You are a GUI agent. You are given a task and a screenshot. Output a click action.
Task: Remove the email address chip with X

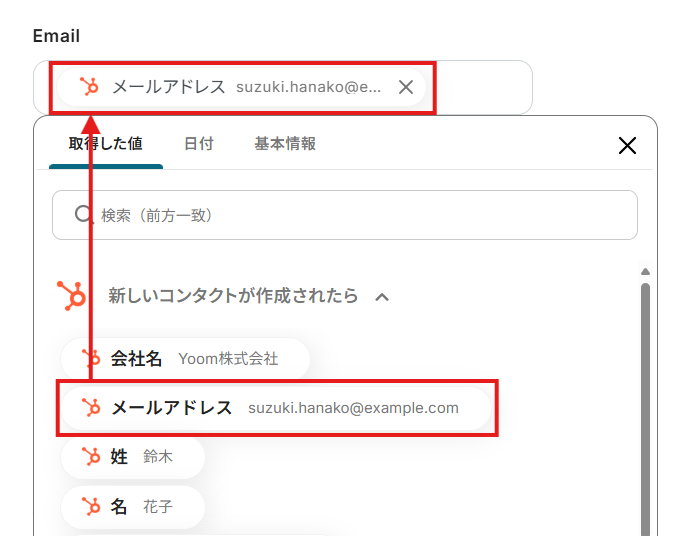[x=406, y=87]
